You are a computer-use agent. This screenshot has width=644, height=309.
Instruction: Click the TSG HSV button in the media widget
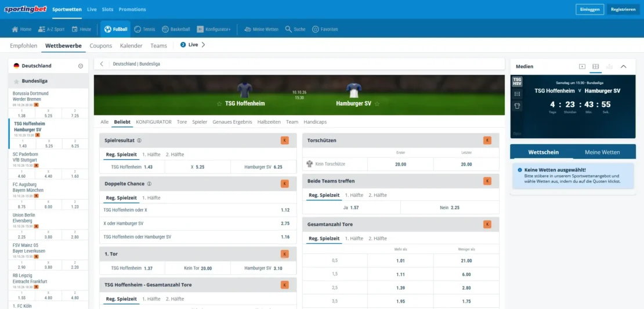click(517, 81)
